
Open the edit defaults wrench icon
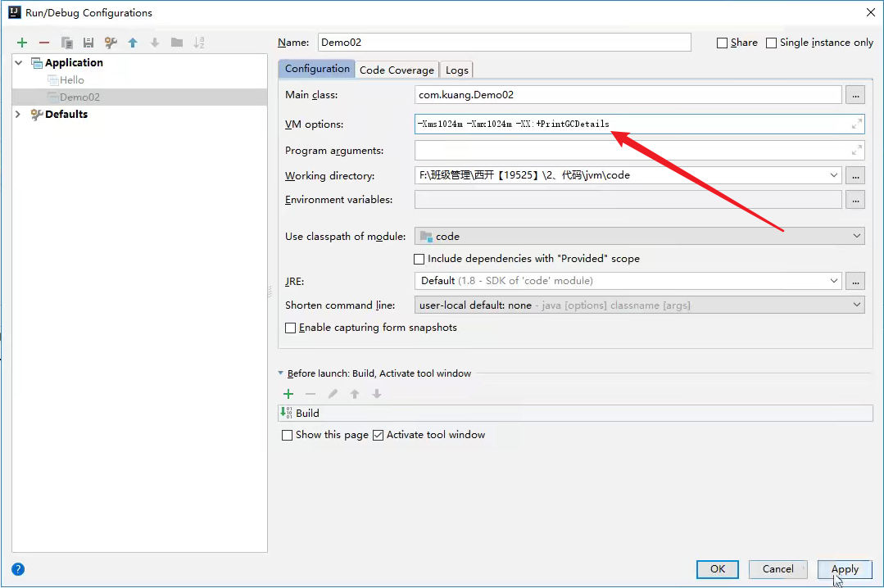(x=111, y=43)
